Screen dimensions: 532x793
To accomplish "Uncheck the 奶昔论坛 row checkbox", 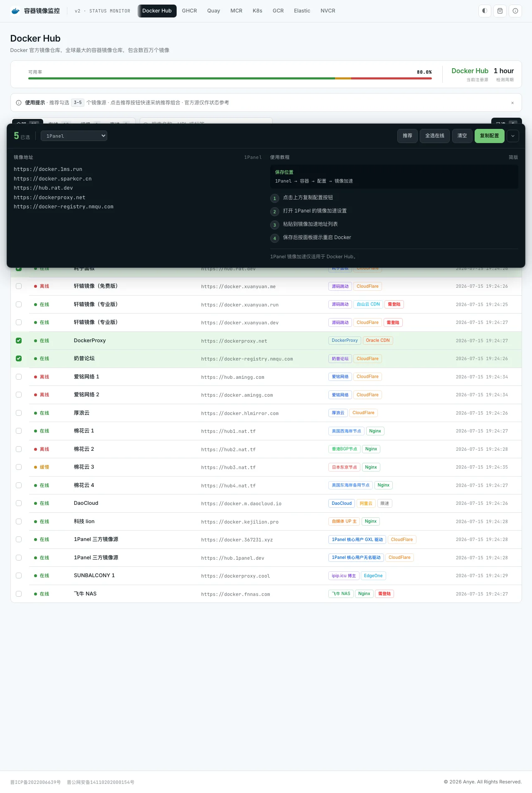I will pyautogui.click(x=19, y=358).
